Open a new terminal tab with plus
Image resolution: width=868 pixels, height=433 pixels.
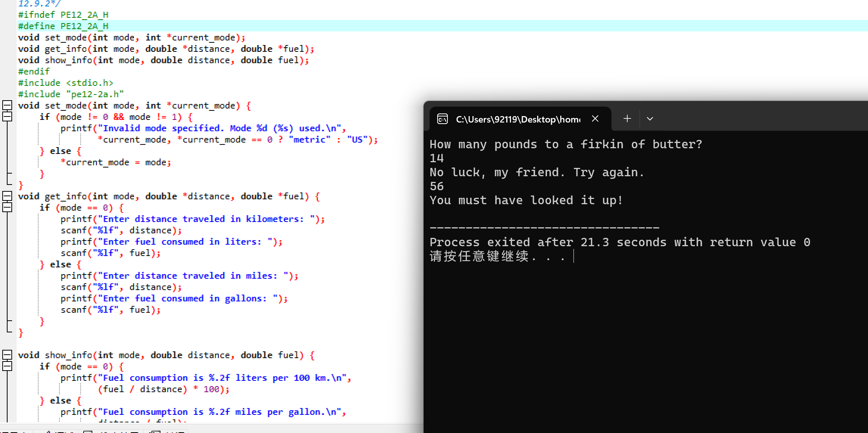[627, 119]
